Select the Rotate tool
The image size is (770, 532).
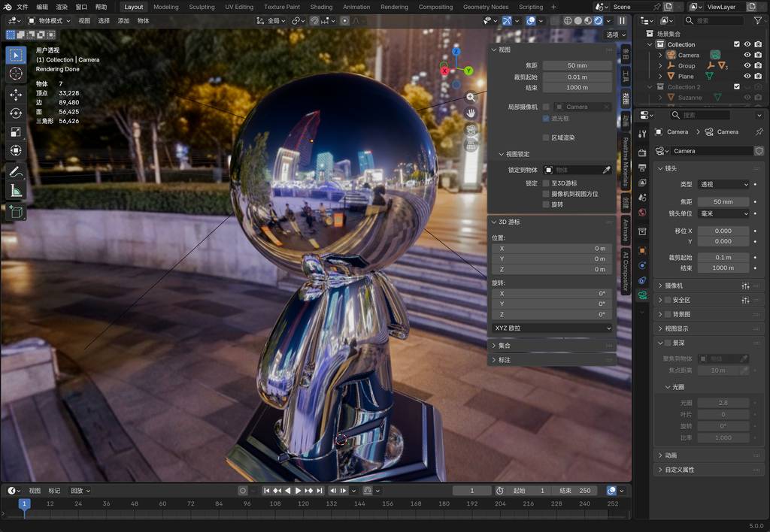pos(16,113)
